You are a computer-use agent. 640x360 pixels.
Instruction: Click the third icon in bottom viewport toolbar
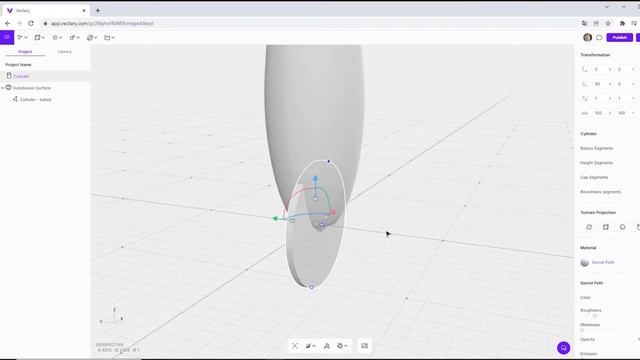coord(327,346)
